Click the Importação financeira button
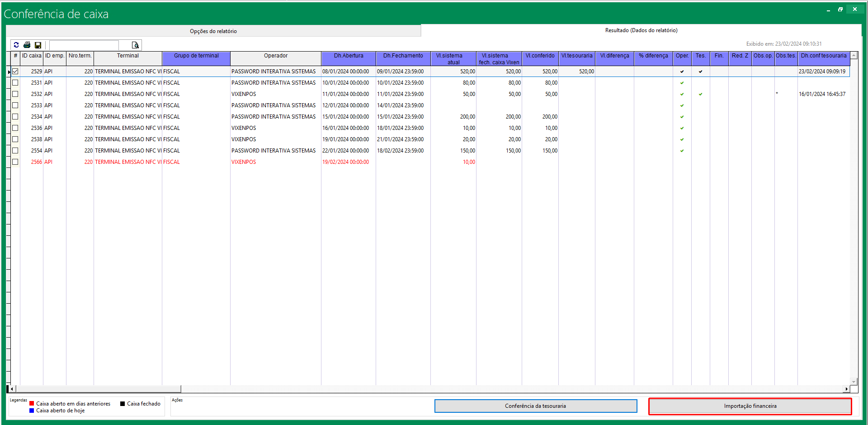This screenshot has width=868, height=425. coord(750,406)
